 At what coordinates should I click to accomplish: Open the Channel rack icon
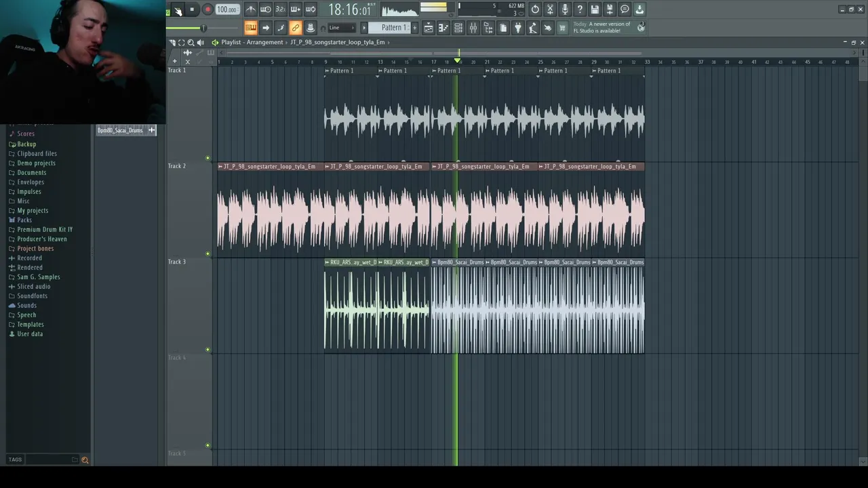coord(458,28)
